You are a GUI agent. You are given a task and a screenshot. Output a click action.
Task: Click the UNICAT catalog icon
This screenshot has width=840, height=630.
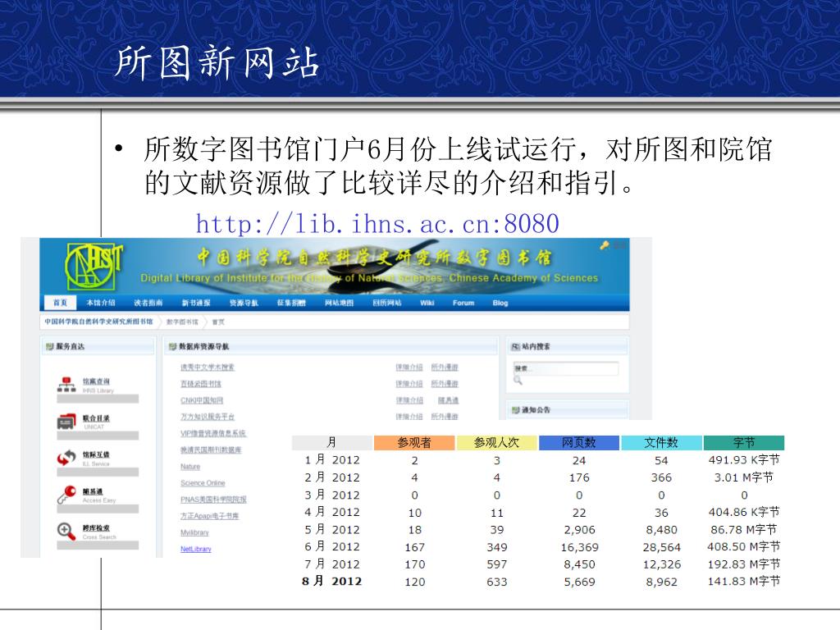pos(66,422)
